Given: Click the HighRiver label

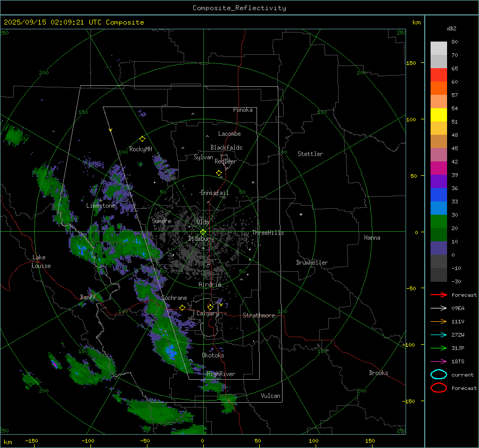Looking at the screenshot, I should [x=221, y=374].
